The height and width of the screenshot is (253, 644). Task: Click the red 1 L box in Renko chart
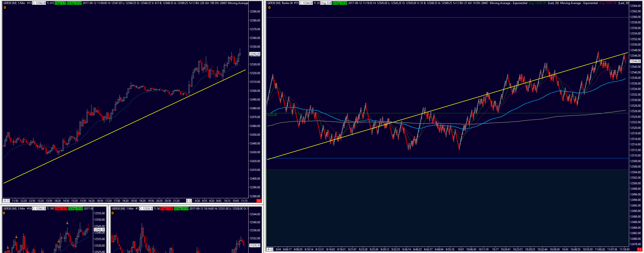pyautogui.click(x=640, y=249)
